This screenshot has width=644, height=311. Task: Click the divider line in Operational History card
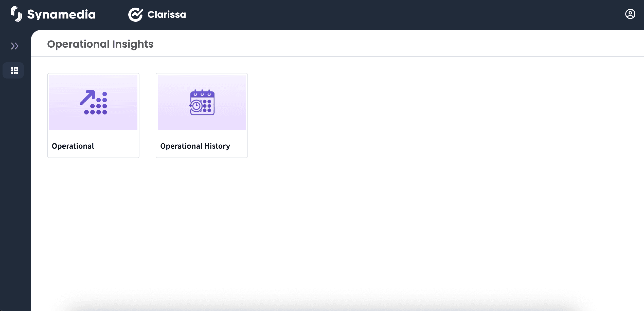[x=202, y=134]
